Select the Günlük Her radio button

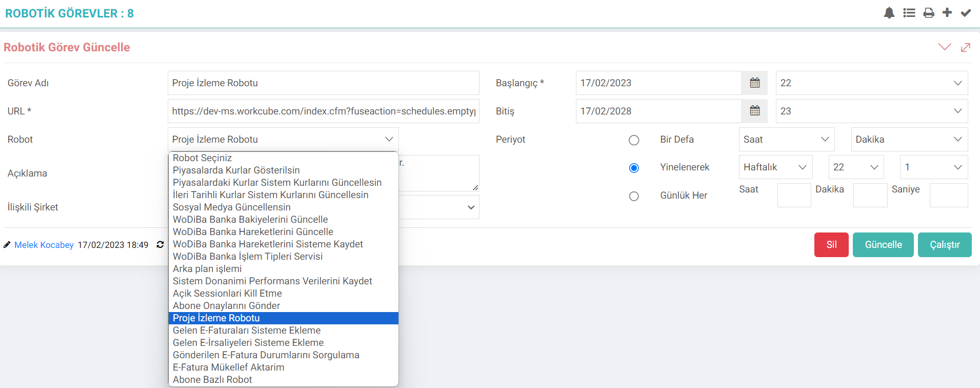point(634,196)
